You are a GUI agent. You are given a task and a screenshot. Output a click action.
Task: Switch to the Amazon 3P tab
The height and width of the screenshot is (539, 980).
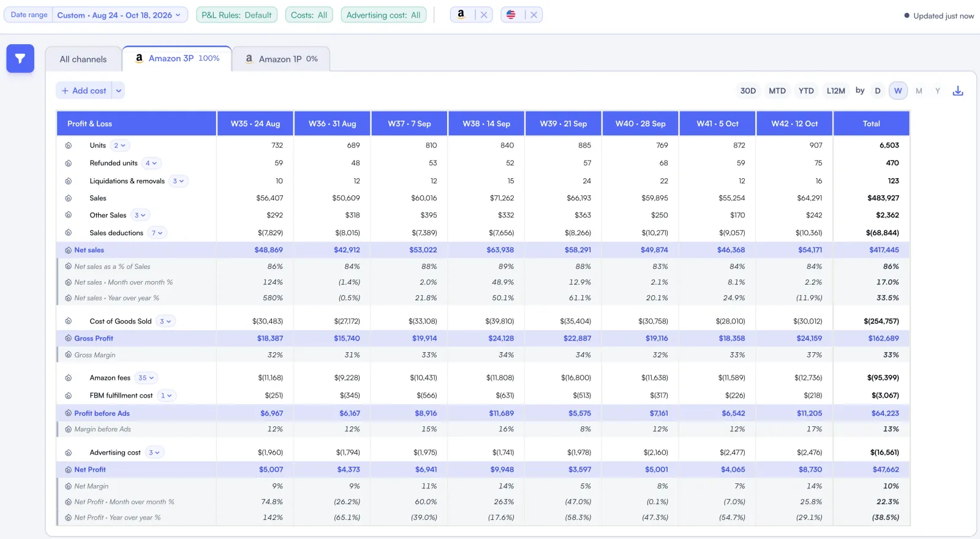tap(177, 58)
